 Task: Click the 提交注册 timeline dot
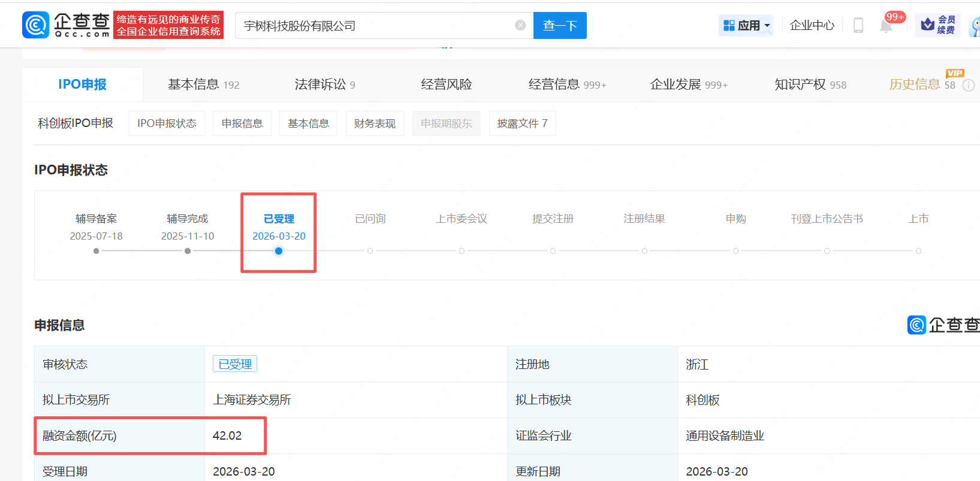click(553, 251)
